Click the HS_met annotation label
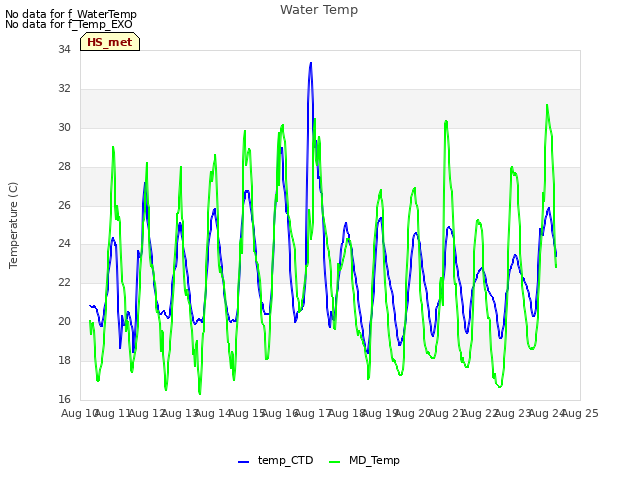Viewport: 640px width, 480px height. 110,42
